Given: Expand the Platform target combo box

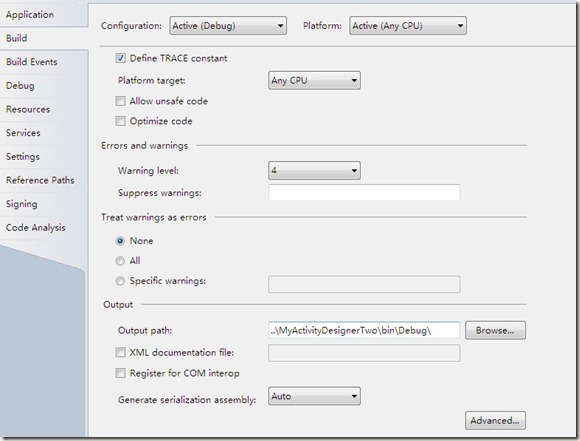Looking at the screenshot, I should pyautogui.click(x=314, y=80).
